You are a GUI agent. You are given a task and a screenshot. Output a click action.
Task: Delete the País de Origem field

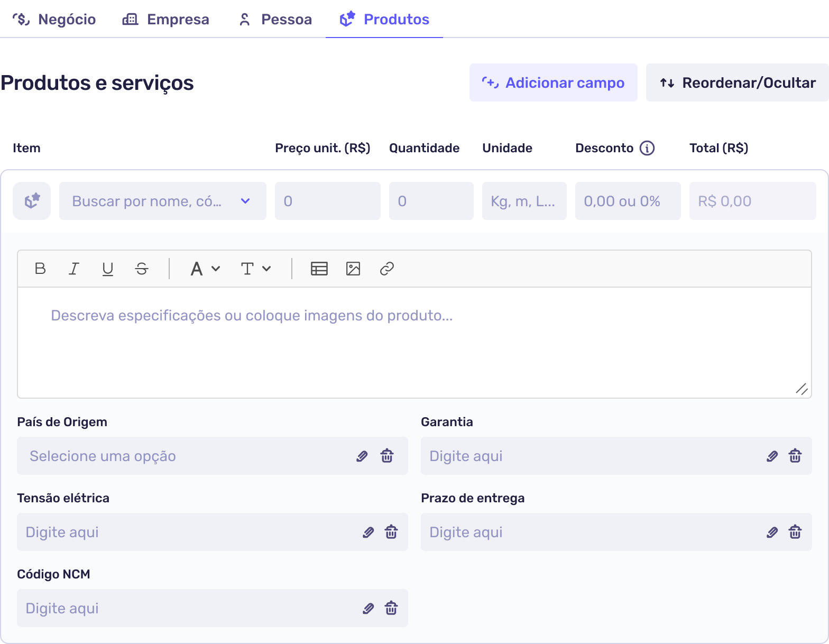tap(387, 456)
